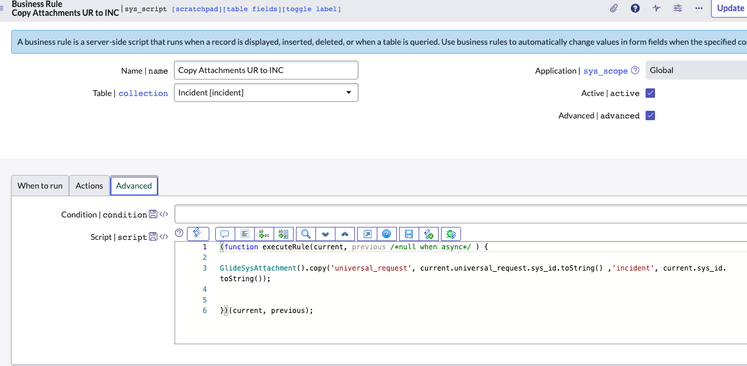Click the executeRule function line in script
Screen dimensions: 747x366
pos(354,247)
